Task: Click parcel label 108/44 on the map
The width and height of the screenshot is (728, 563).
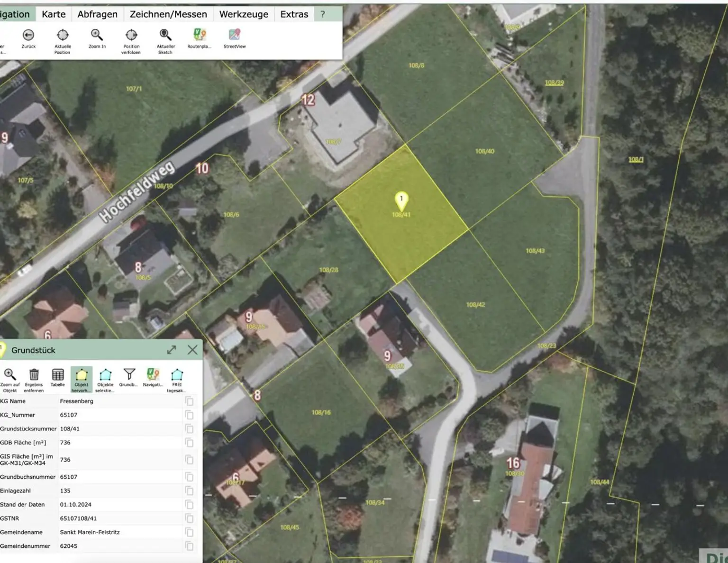Action: tap(600, 482)
